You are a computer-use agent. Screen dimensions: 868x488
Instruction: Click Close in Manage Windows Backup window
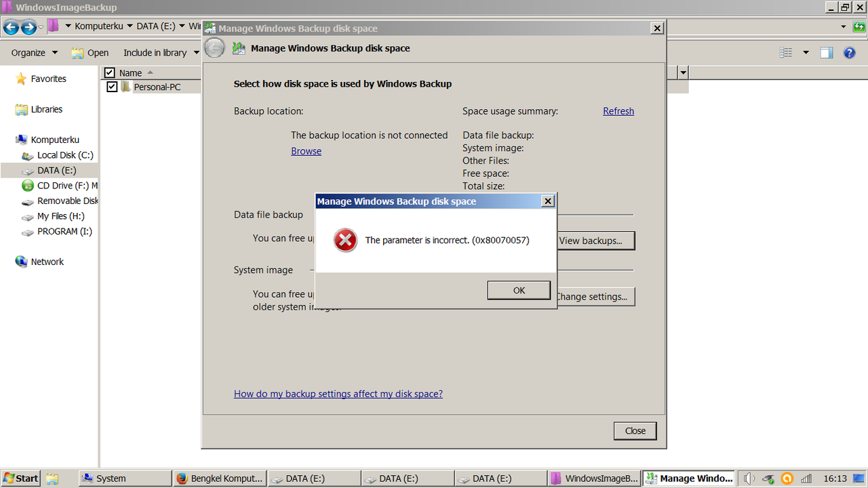(635, 430)
